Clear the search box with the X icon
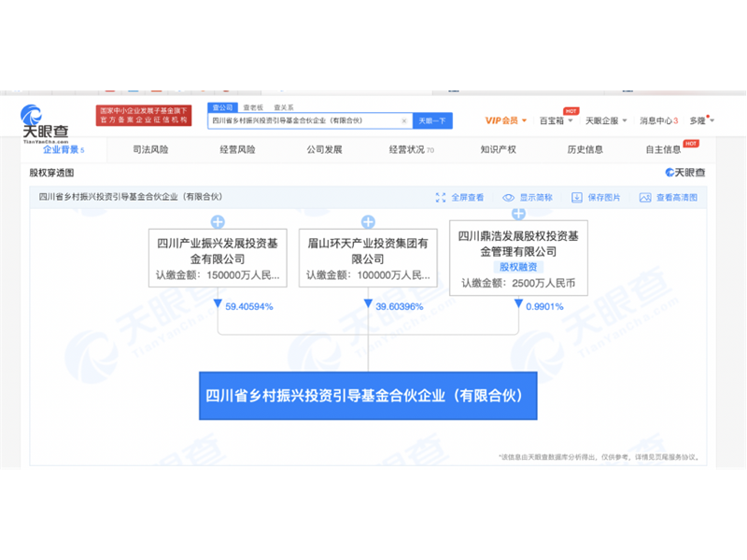Image resolution: width=747 pixels, height=560 pixels. tap(404, 121)
